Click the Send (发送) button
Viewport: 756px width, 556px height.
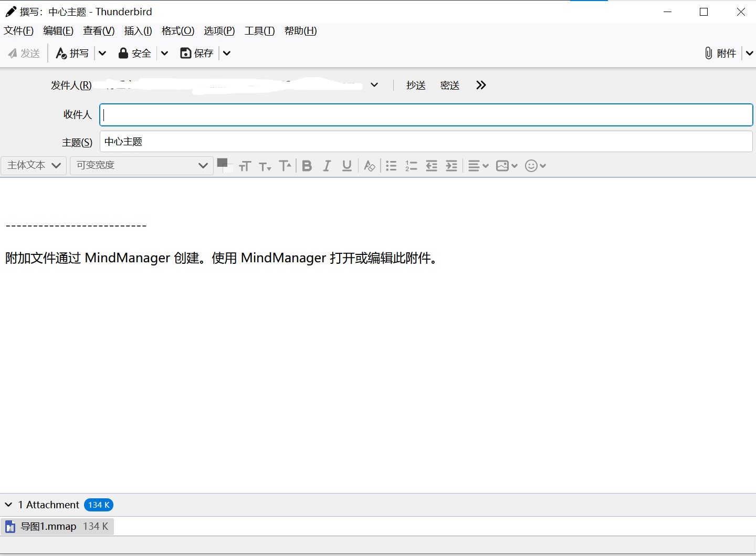point(24,53)
